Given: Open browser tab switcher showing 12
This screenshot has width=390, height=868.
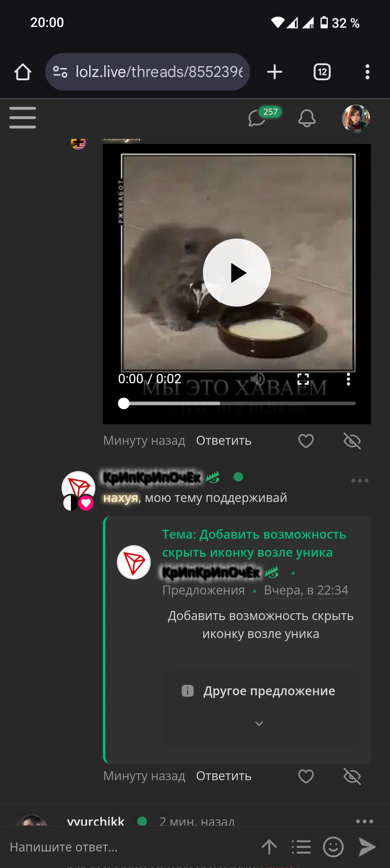Looking at the screenshot, I should (322, 72).
